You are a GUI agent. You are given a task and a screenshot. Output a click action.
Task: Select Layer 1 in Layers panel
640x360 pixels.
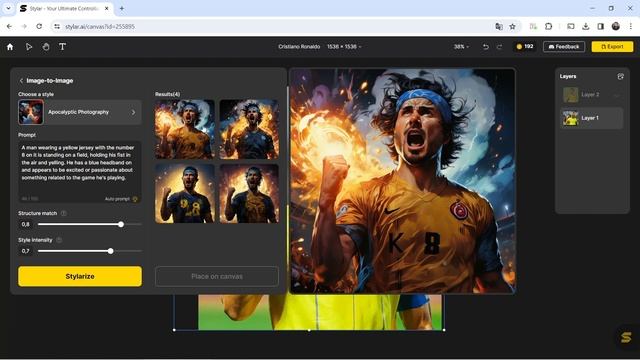[x=591, y=118]
